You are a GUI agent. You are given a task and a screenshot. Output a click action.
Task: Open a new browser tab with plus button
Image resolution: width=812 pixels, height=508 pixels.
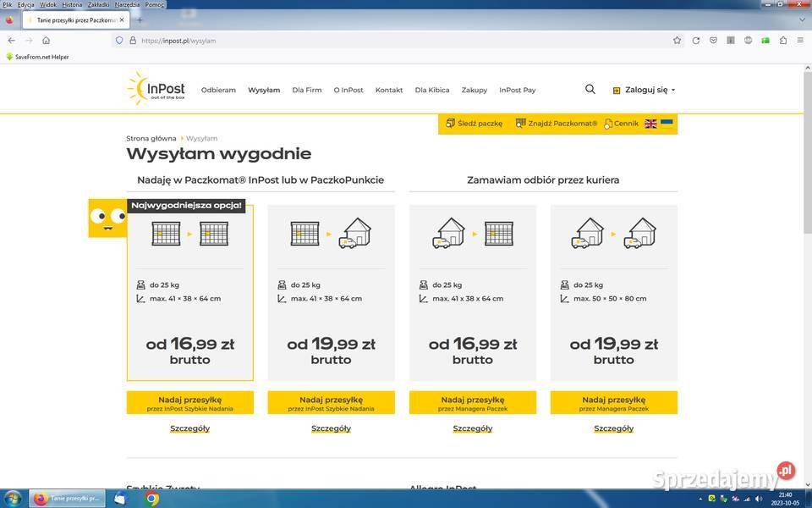(x=140, y=19)
